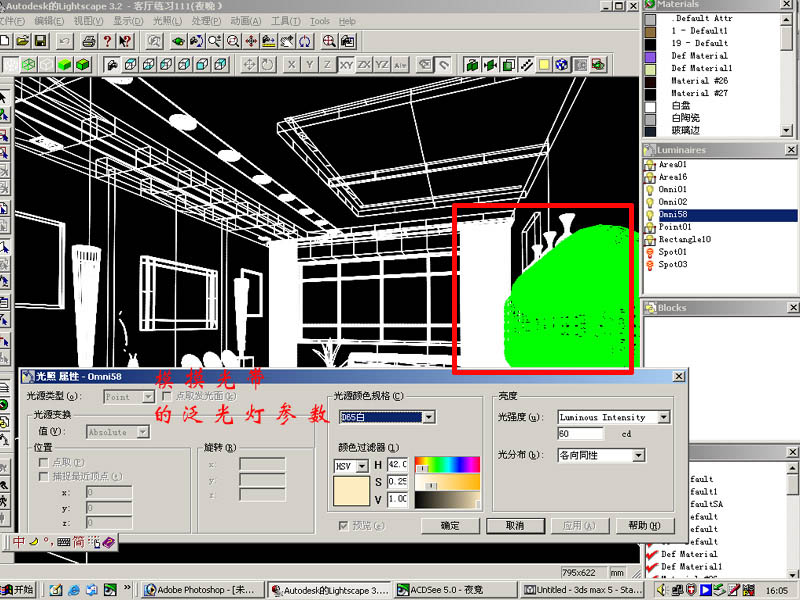Viewport: 800px width, 600px height.
Task: Print using the printer toolbar icon
Action: (x=89, y=41)
